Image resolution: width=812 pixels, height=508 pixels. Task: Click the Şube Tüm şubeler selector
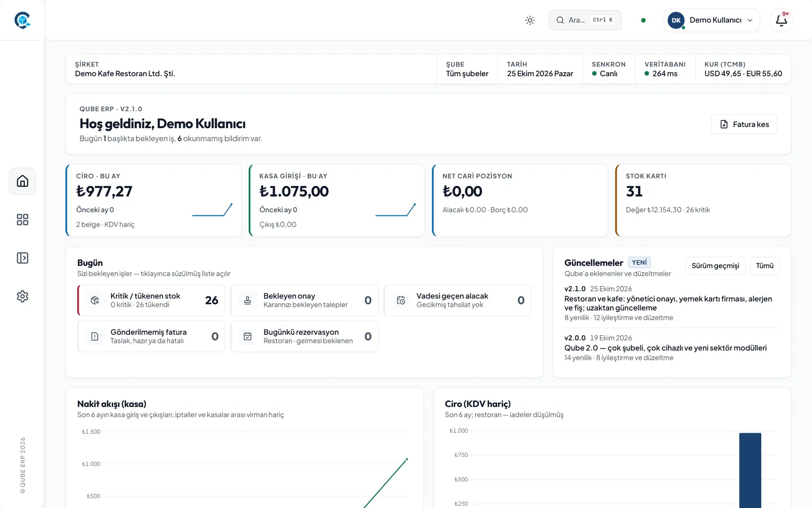tap(467, 69)
